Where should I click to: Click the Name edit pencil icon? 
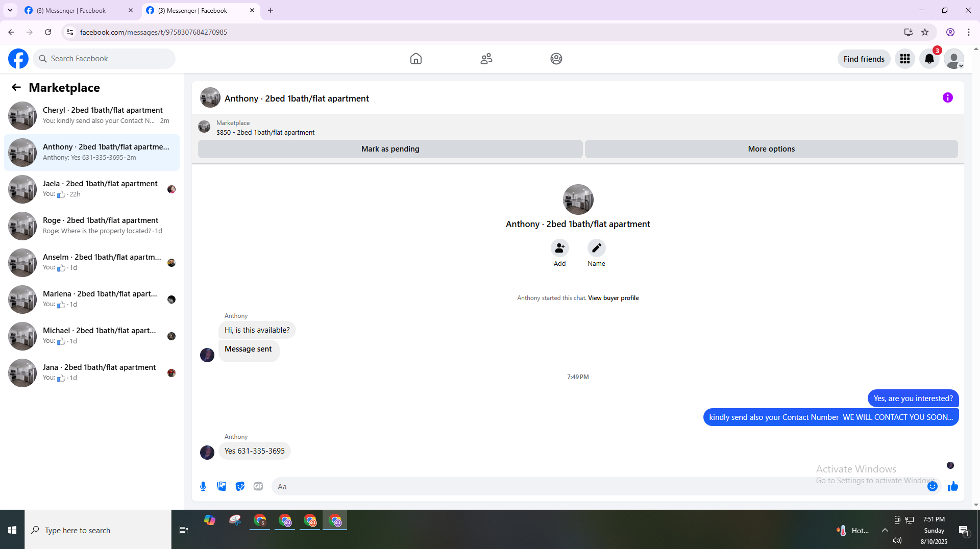point(596,248)
